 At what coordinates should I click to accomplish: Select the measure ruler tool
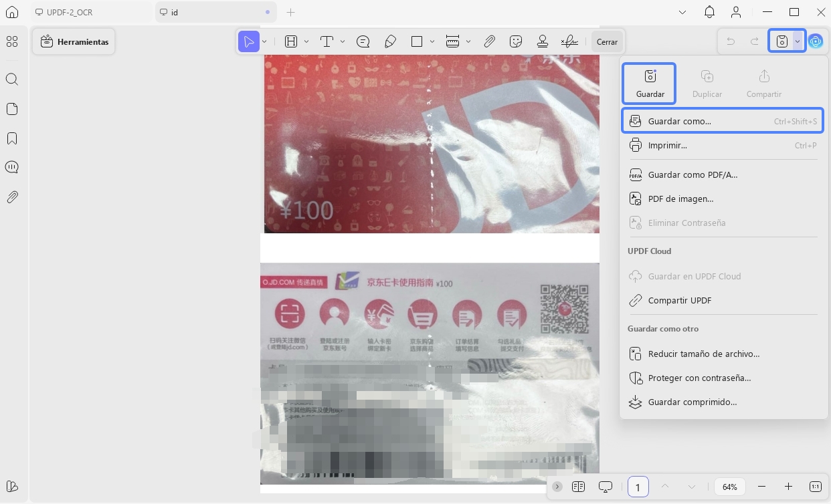click(x=452, y=41)
